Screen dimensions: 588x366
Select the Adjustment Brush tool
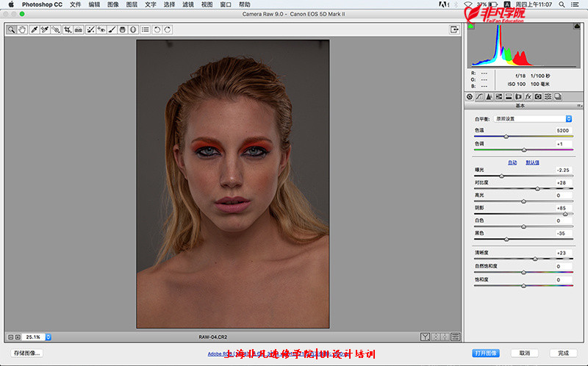(112, 29)
